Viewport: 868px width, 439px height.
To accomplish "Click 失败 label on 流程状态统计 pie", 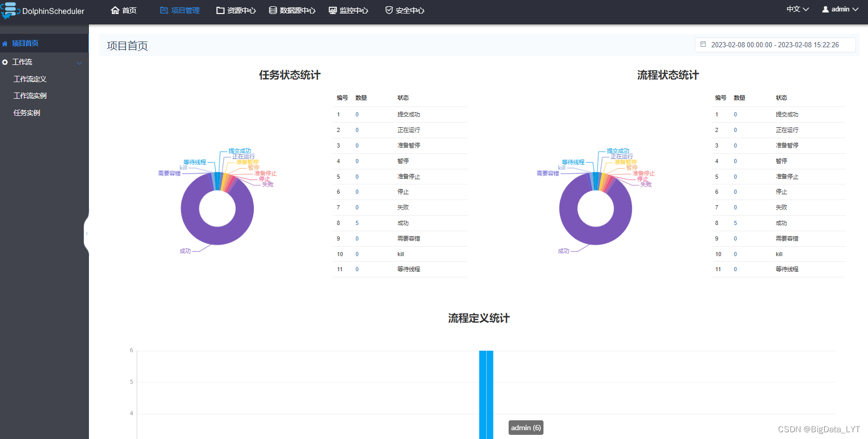I will point(646,184).
